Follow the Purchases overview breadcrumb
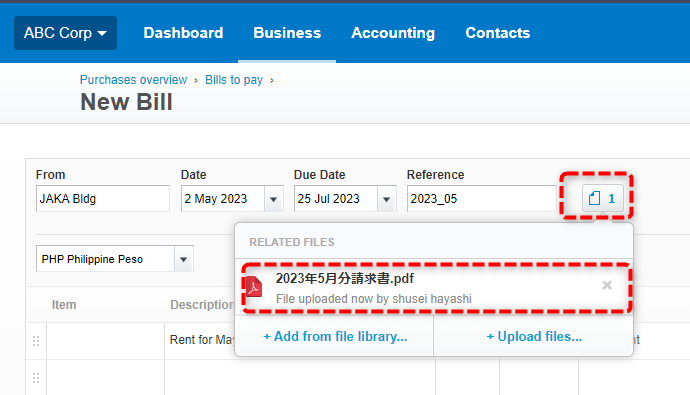 pyautogui.click(x=133, y=80)
